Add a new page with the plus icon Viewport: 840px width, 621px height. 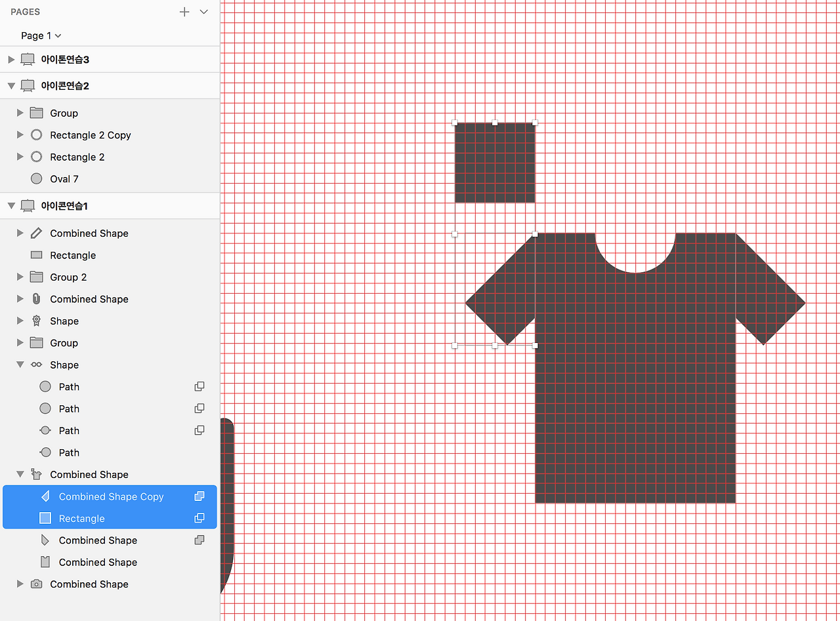point(184,12)
